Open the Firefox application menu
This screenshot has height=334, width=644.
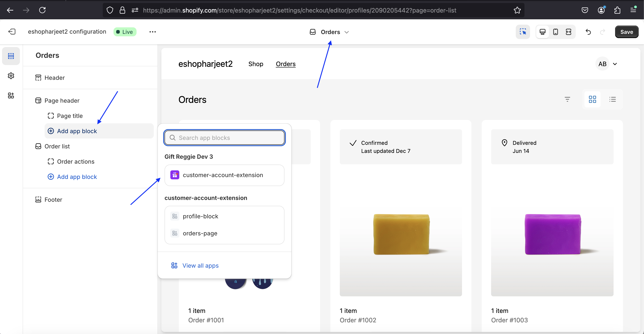(x=633, y=10)
